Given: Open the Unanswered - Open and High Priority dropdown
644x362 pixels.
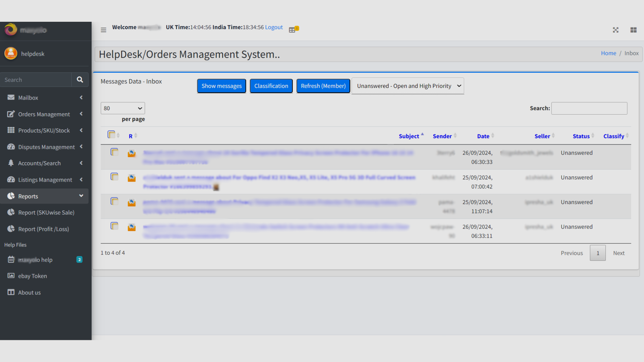Looking at the screenshot, I should [408, 86].
